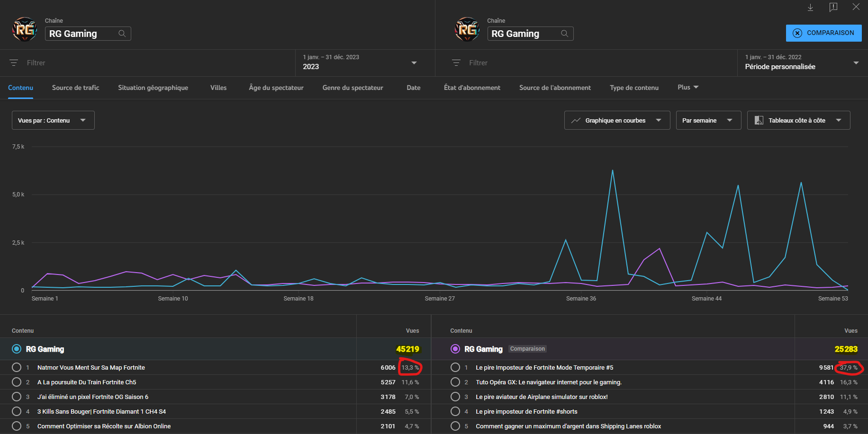Open the Genre du spectateur tab

coord(353,88)
